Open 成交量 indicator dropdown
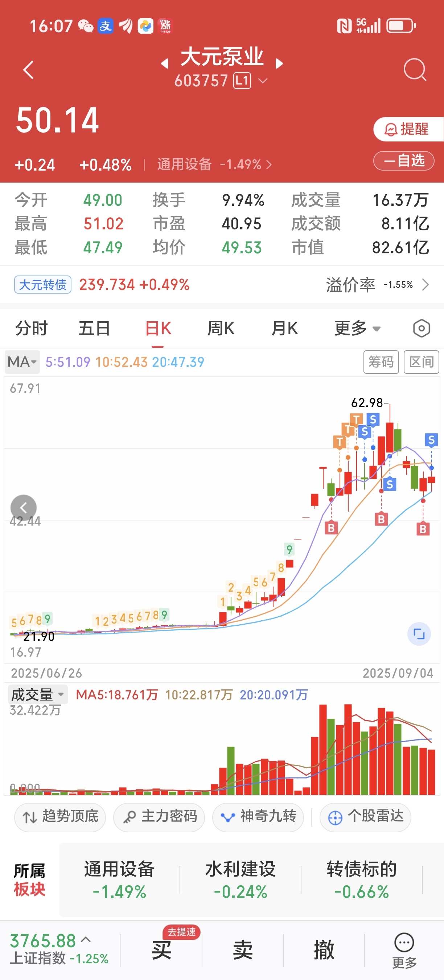 (38, 695)
